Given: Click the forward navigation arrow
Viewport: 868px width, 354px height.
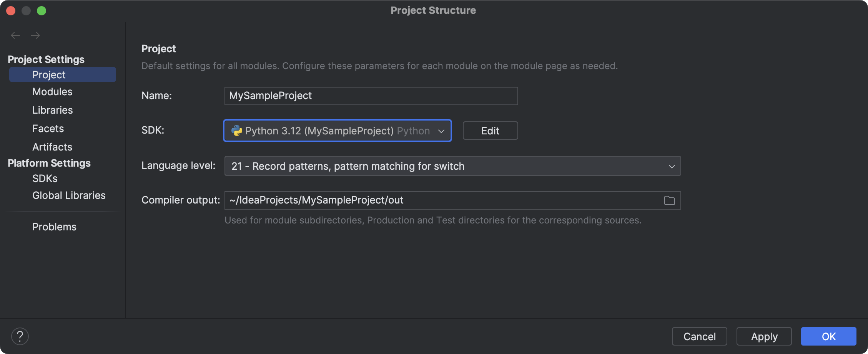Looking at the screenshot, I should click(x=35, y=35).
